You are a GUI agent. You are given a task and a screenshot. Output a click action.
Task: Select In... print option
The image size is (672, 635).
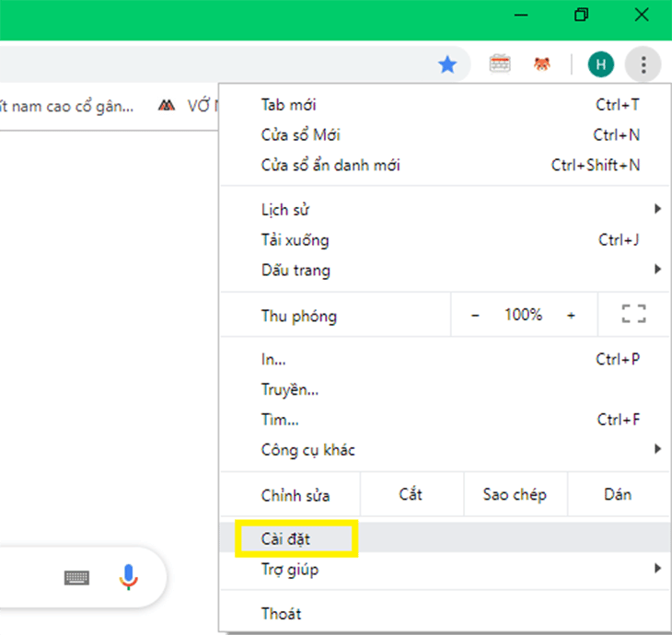pos(445,359)
